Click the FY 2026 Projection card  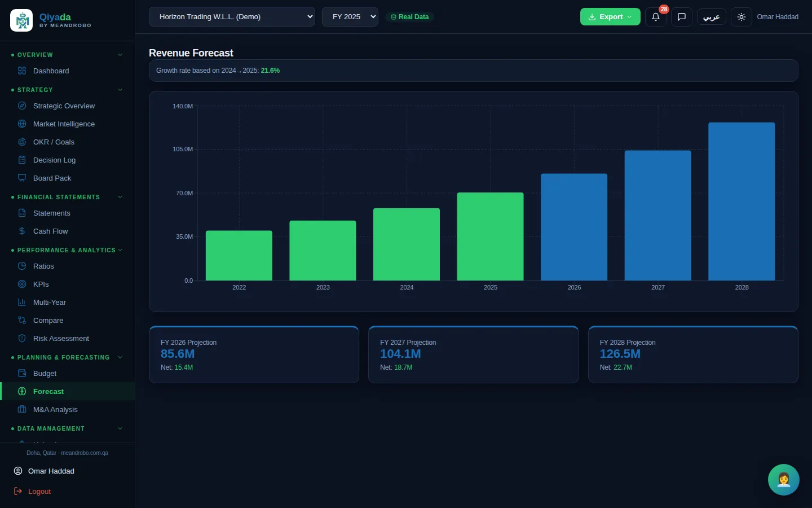coord(254,354)
